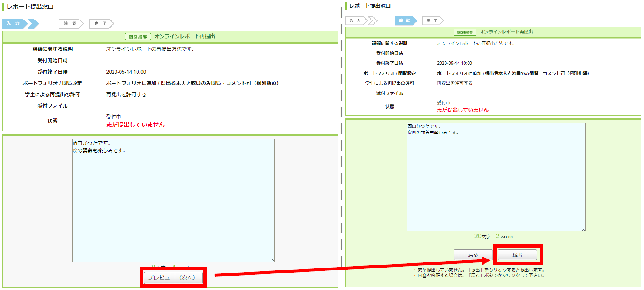Screen dimensions: 644x290
Task: Click the highlighted 確認 step arrow on the right
Action: point(405,20)
